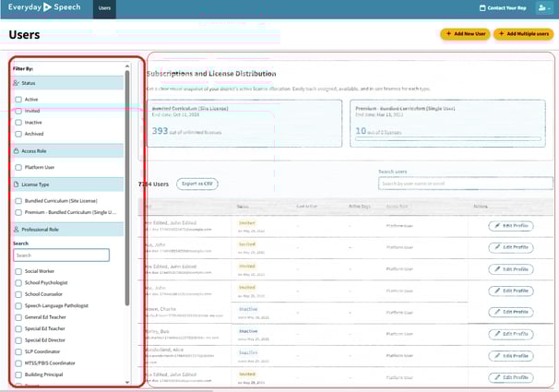Edit Profile for Brown, Charlie
The image size is (559, 392).
(511, 312)
